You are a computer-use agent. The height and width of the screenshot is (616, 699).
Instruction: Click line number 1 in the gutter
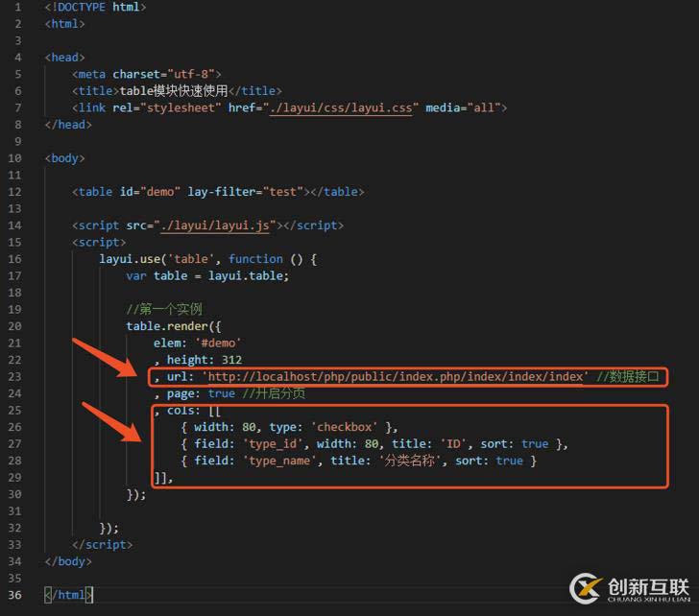(18, 8)
